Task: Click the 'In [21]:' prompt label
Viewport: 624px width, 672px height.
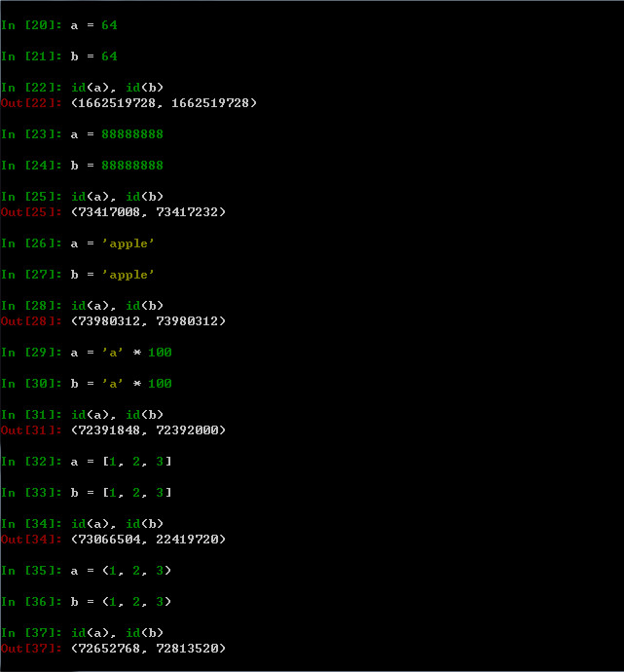Action: pyautogui.click(x=31, y=56)
